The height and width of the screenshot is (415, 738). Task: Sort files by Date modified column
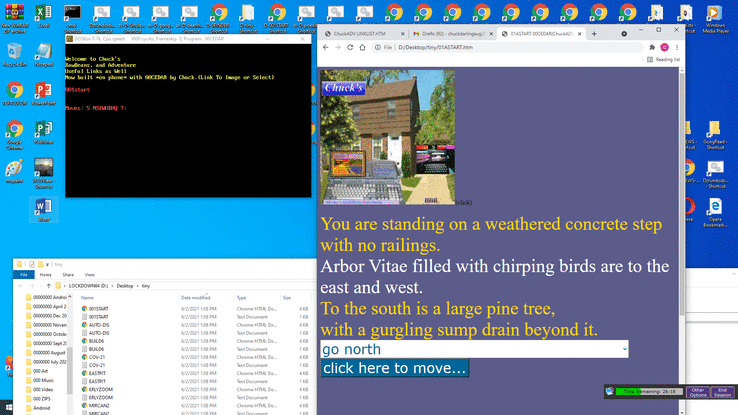pyautogui.click(x=196, y=298)
